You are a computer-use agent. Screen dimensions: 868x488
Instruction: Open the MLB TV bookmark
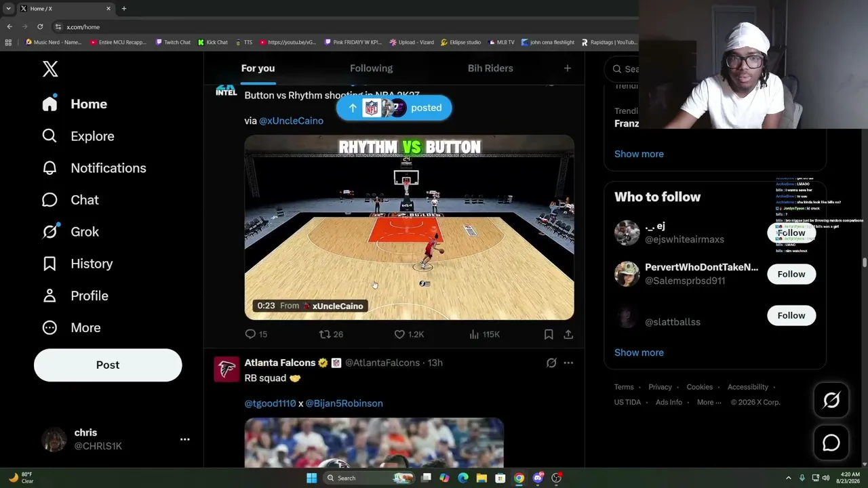coord(500,42)
